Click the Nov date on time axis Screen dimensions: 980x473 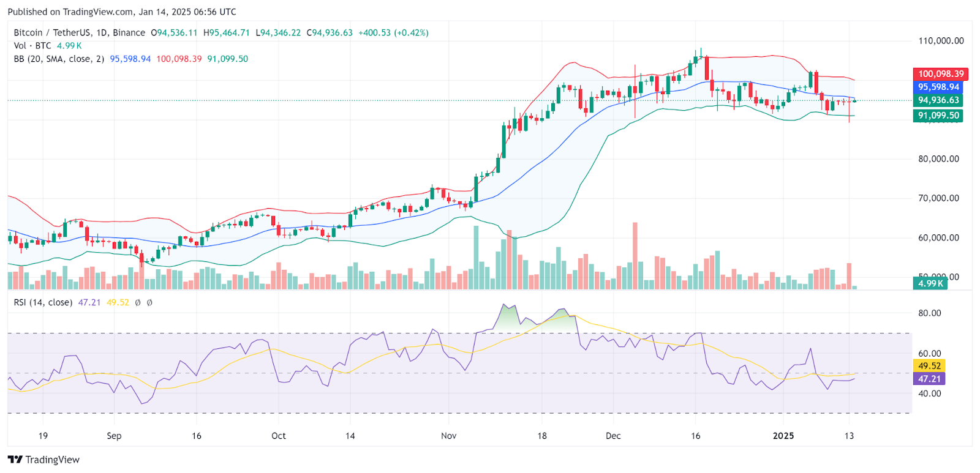449,436
